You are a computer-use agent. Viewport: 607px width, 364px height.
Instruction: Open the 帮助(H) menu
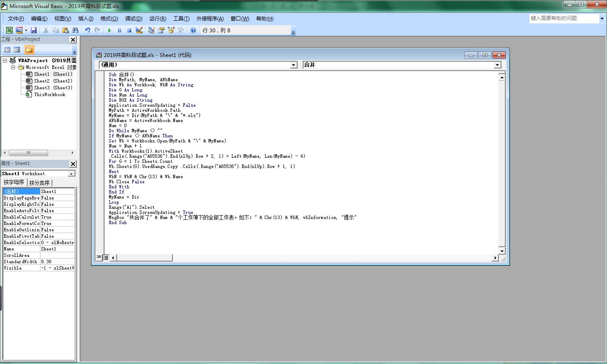point(265,18)
